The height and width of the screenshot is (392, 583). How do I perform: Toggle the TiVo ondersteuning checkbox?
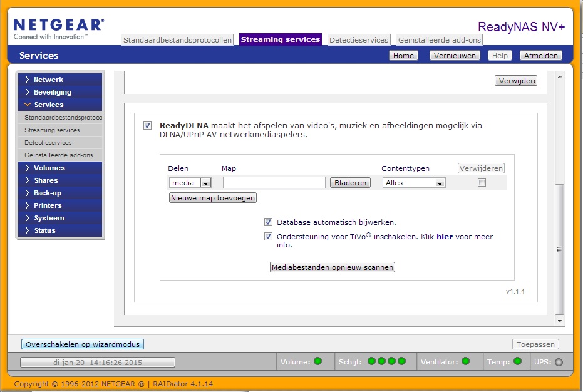tap(268, 237)
